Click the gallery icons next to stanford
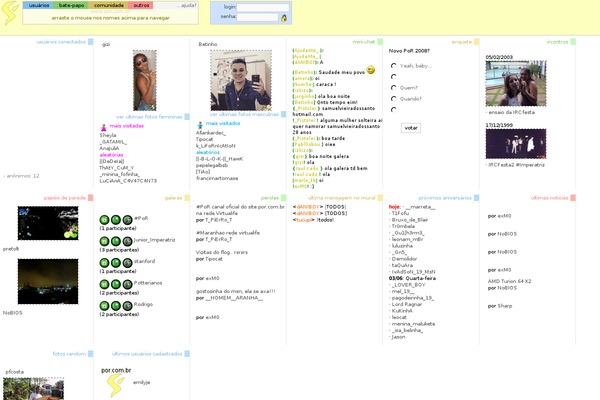The width and height of the screenshot is (600, 400). point(109,262)
